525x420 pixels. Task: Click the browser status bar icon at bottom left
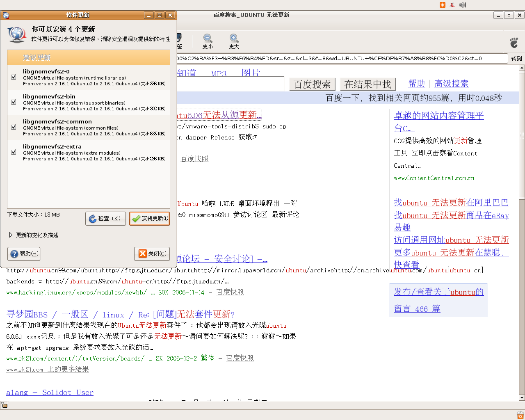4,405
